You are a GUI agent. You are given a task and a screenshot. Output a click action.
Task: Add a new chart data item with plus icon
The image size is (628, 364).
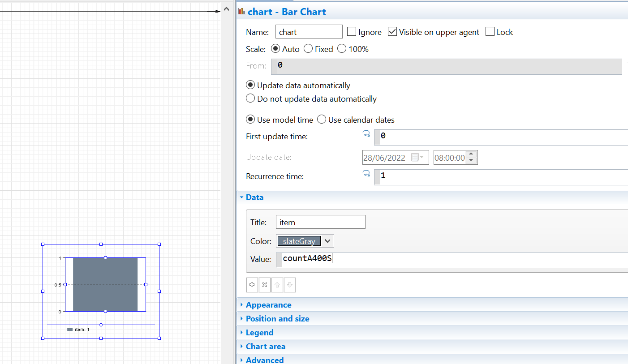point(252,285)
